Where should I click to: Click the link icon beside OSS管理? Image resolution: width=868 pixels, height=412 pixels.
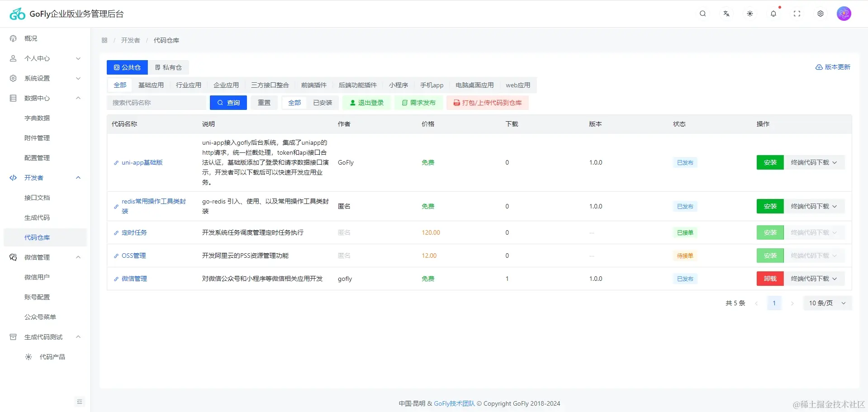click(x=116, y=256)
